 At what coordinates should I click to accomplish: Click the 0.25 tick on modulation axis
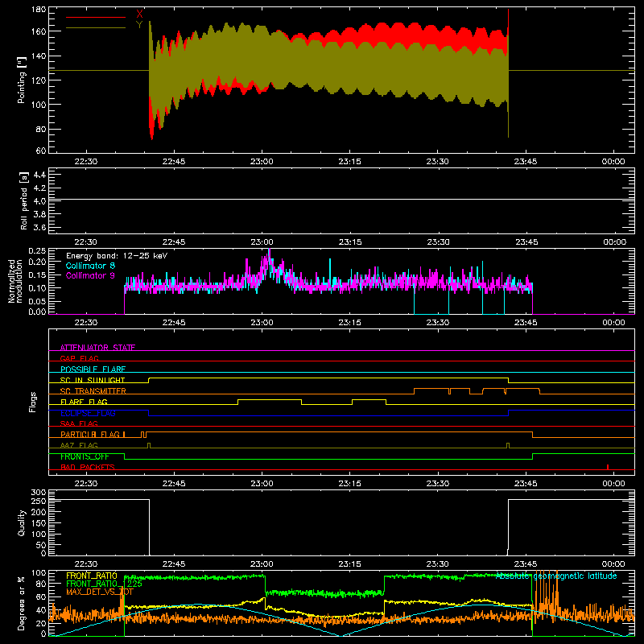[x=37, y=251]
